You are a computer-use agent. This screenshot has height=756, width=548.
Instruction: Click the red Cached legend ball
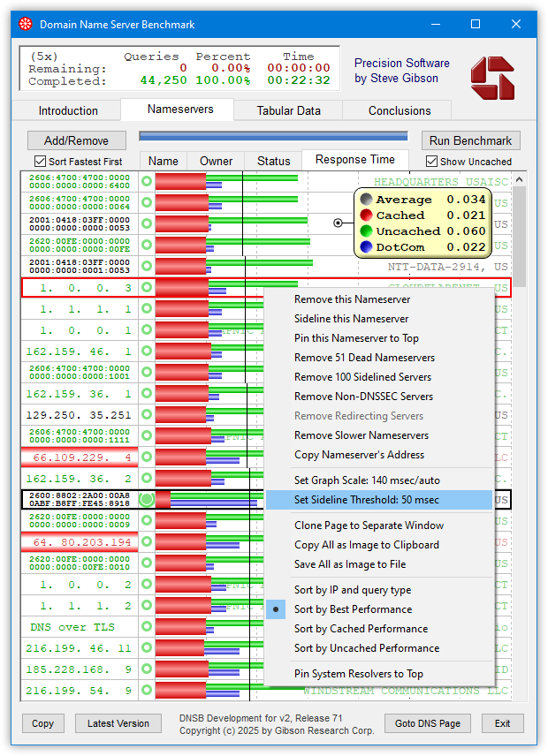(366, 215)
